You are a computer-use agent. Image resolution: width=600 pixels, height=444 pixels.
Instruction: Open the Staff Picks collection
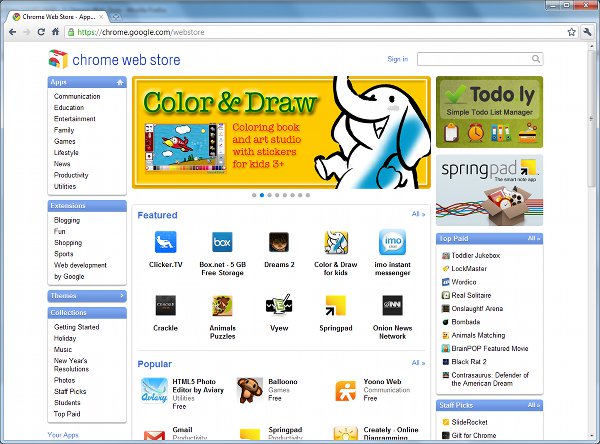pyautogui.click(x=70, y=391)
